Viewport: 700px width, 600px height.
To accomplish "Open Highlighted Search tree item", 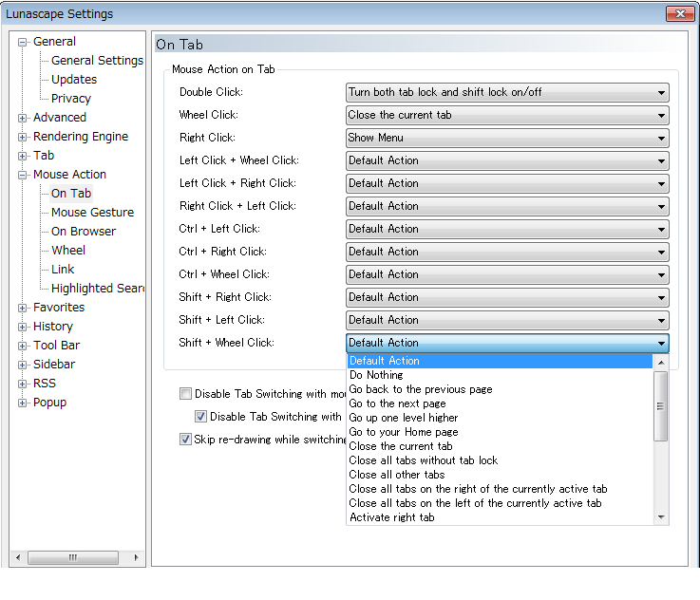I will point(97,289).
